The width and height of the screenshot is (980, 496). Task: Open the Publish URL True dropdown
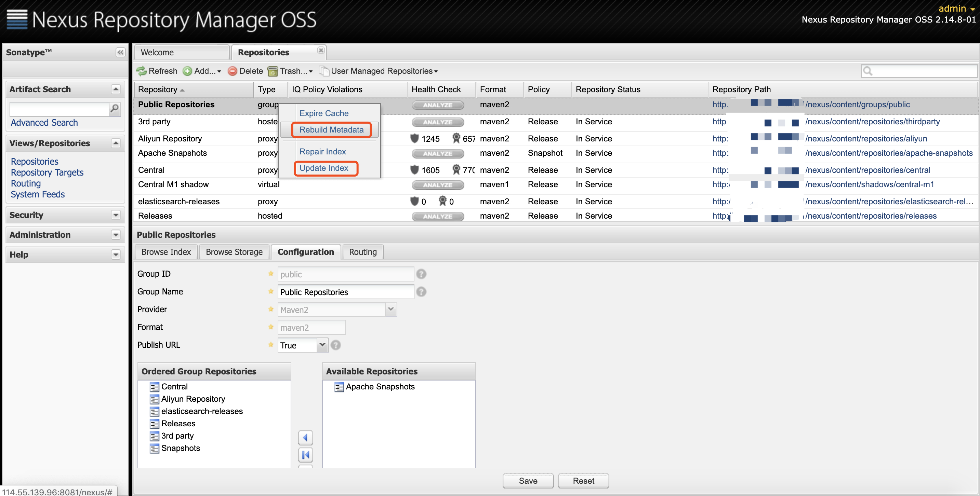(322, 345)
